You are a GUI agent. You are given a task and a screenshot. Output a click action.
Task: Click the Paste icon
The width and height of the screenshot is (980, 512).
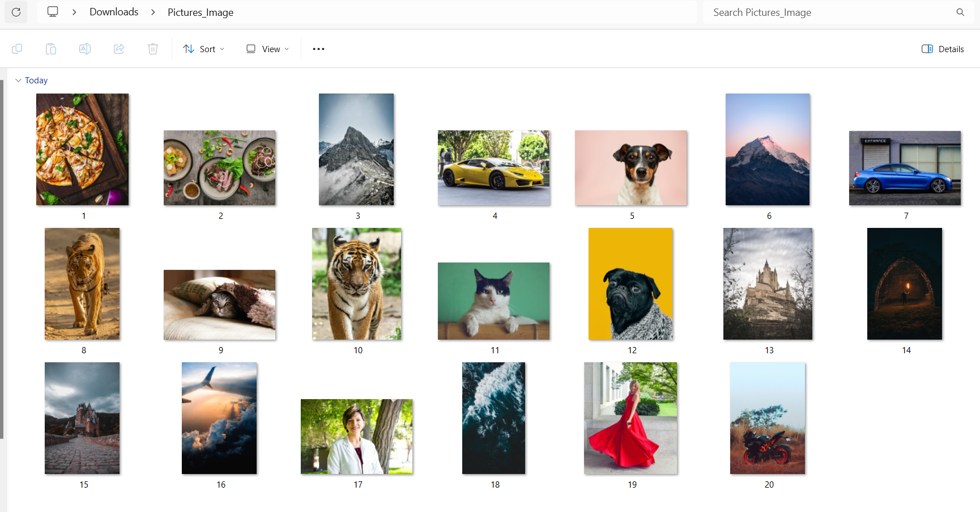(x=51, y=49)
